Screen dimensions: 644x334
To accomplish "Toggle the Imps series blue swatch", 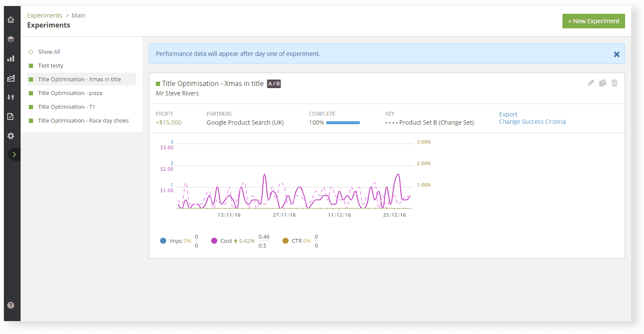I will click(x=163, y=241).
